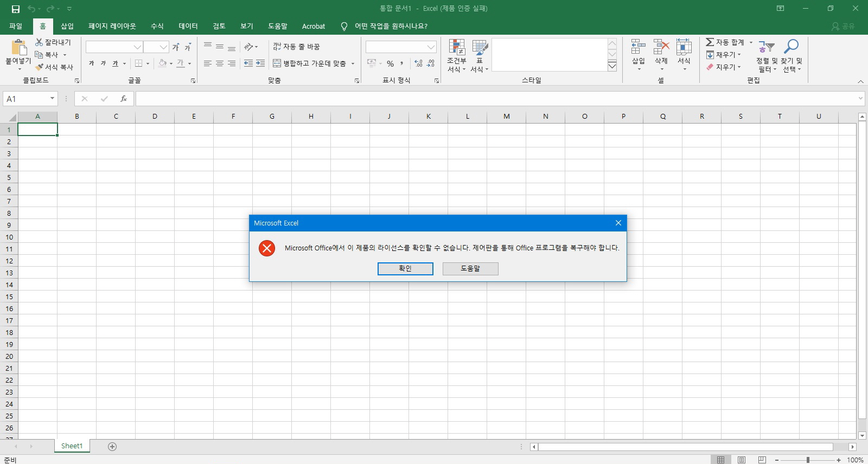The image size is (868, 464).
Task: Click the decrease decimal icon
Action: [x=431, y=63]
